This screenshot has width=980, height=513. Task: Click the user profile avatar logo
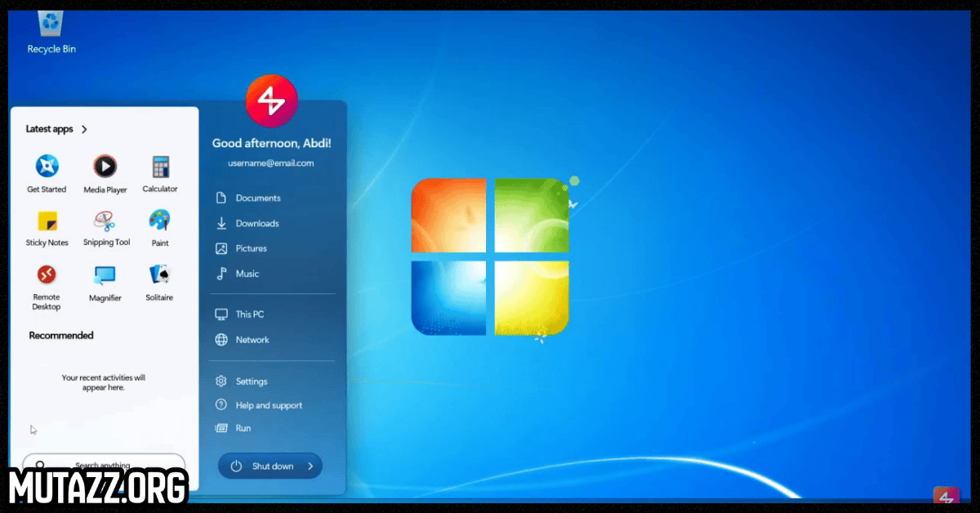(271, 101)
